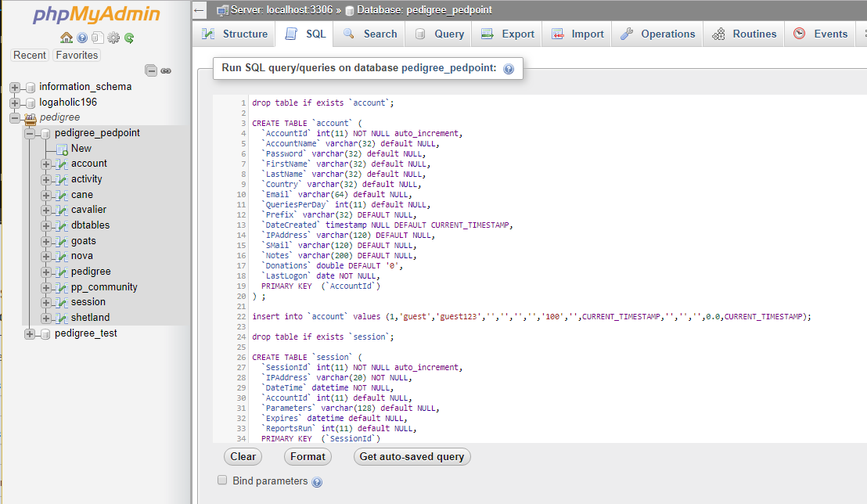Open help icon next to Bind parameters

tap(317, 482)
